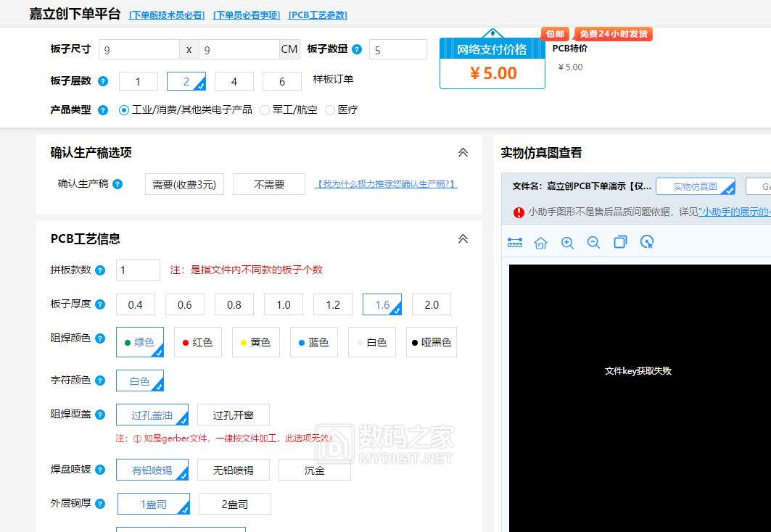771x532 pixels.
Task: Select 2盎司 outer copper thickness
Action: (x=234, y=504)
